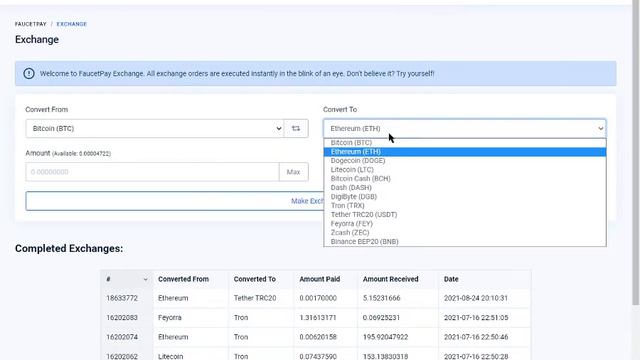This screenshot has width=640, height=360.
Task: Click amount paid 0.00620158
Action: coord(318,337)
